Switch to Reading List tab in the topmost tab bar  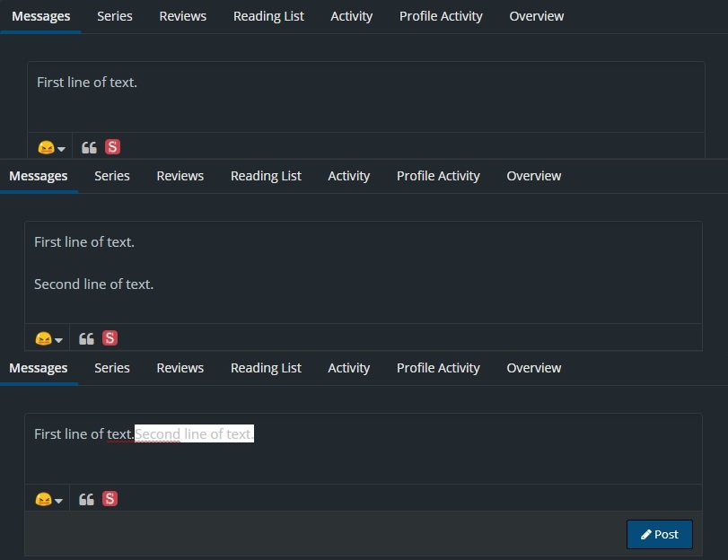268,16
